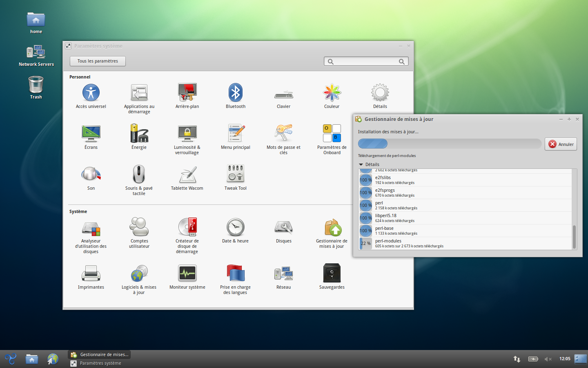
Task: Open Accès universel settings
Action: coord(91,96)
